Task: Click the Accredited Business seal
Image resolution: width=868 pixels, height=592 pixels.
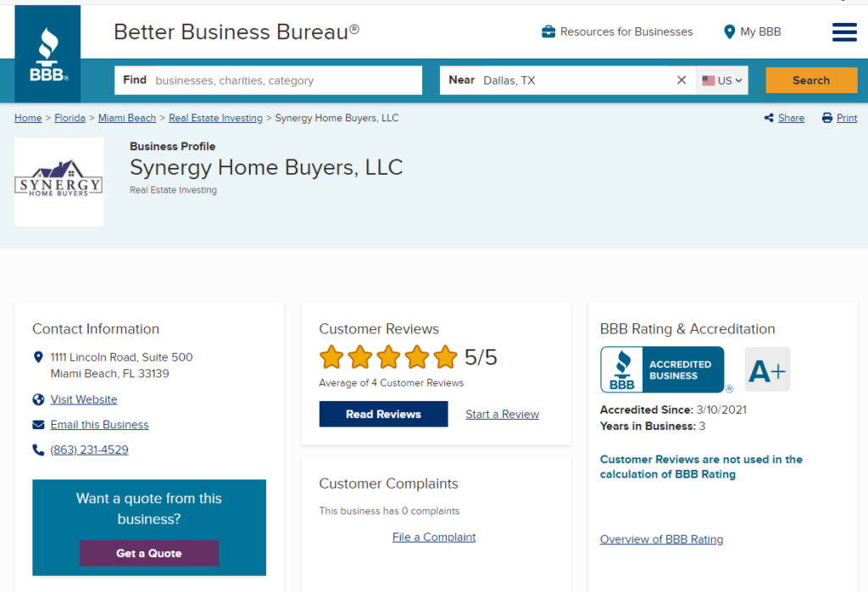Action: (x=662, y=370)
